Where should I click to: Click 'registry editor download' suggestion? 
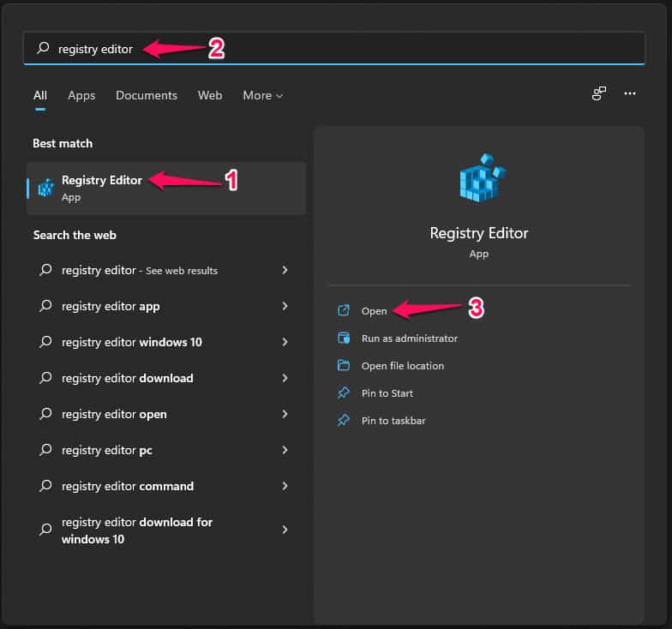[127, 379]
